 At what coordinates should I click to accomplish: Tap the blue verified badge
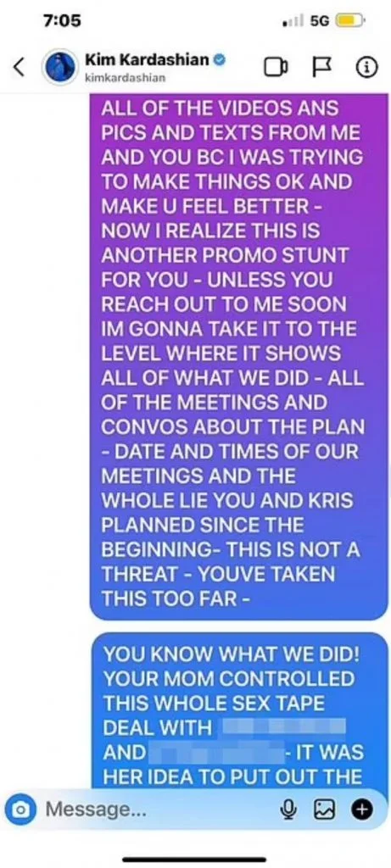pyautogui.click(x=219, y=60)
